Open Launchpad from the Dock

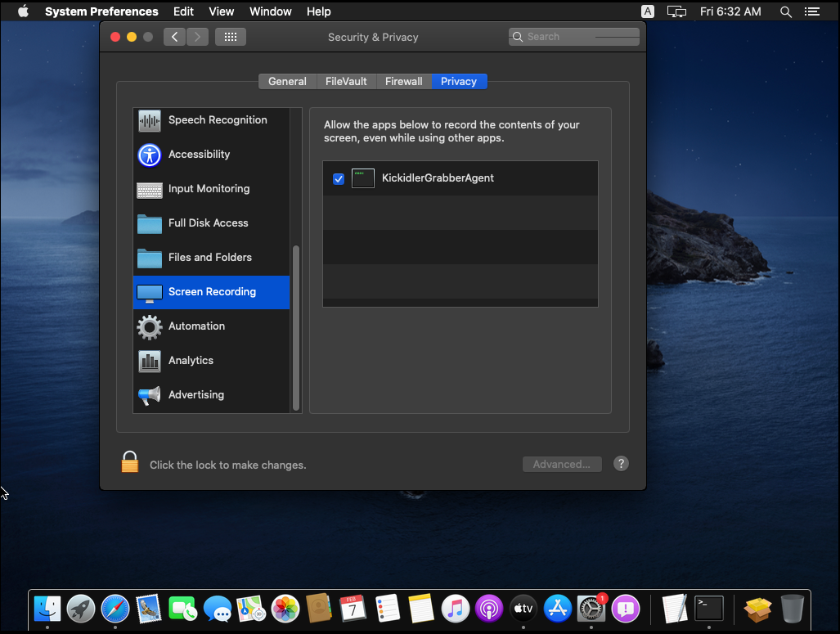(81, 609)
